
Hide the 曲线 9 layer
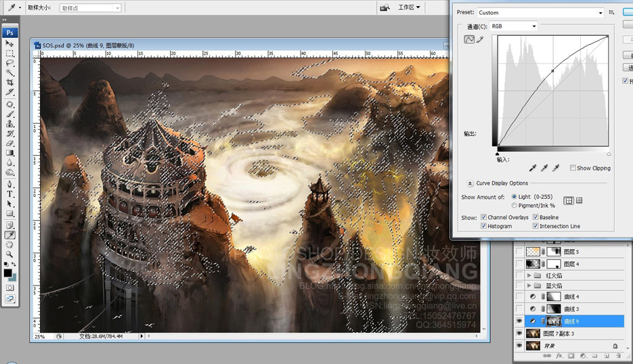[x=519, y=321]
